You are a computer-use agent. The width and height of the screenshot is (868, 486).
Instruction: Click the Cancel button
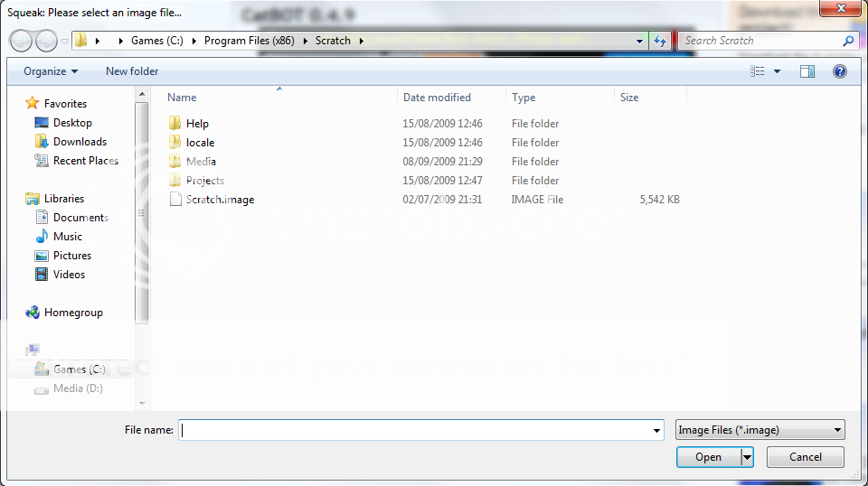pos(806,457)
